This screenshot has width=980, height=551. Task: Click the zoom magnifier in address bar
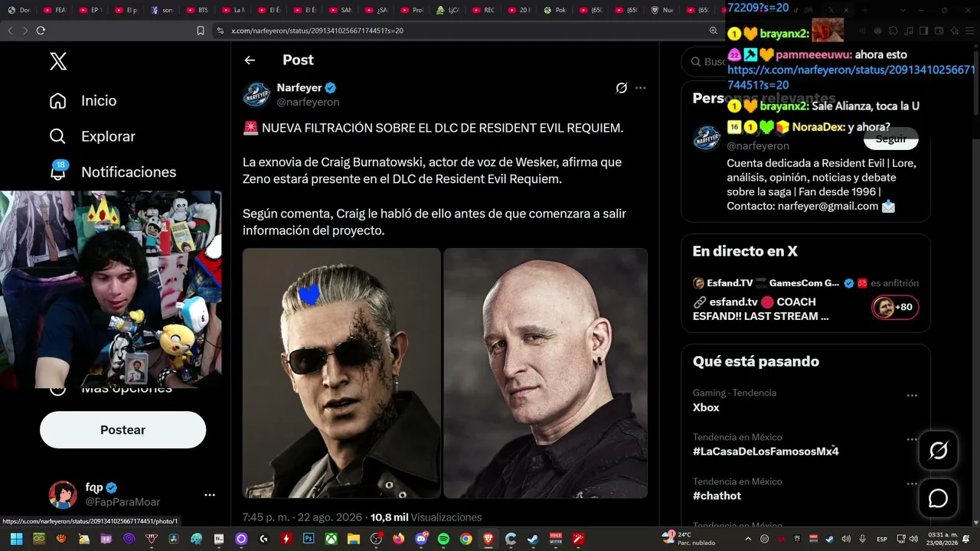point(714,31)
